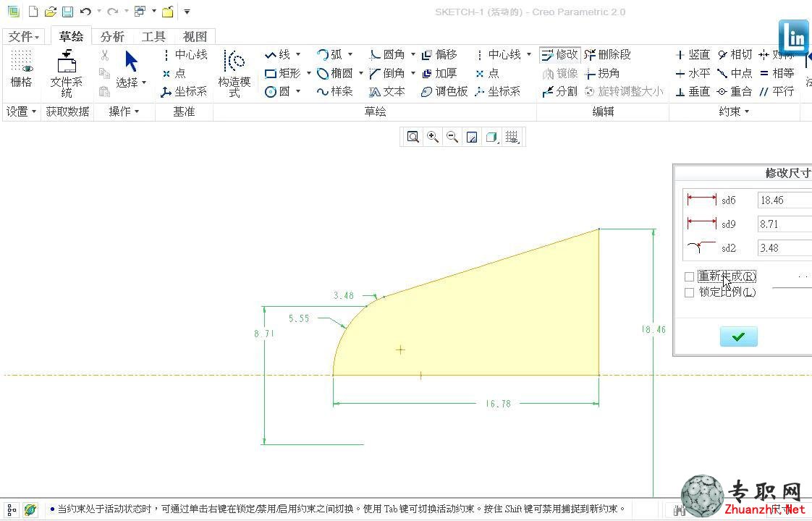812x521 pixels.
Task: Click the New file icon in quick access toolbar
Action: 33,12
